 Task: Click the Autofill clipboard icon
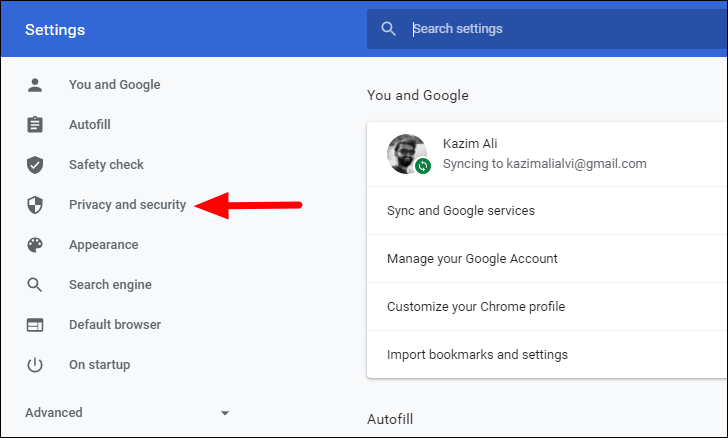coord(35,124)
